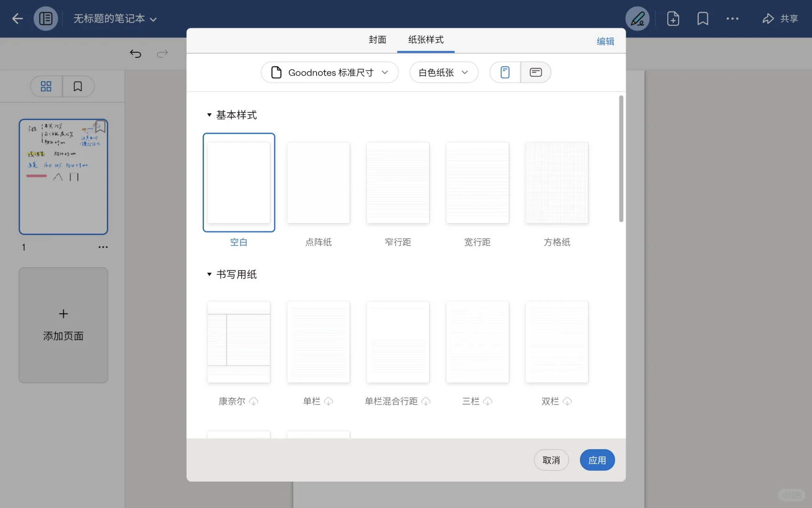Download the 康奈尔 paper template
The image size is (812, 508).
[x=254, y=402]
